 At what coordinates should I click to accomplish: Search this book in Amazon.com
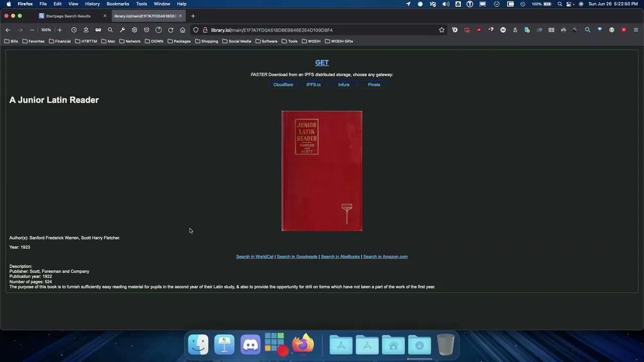point(385,257)
